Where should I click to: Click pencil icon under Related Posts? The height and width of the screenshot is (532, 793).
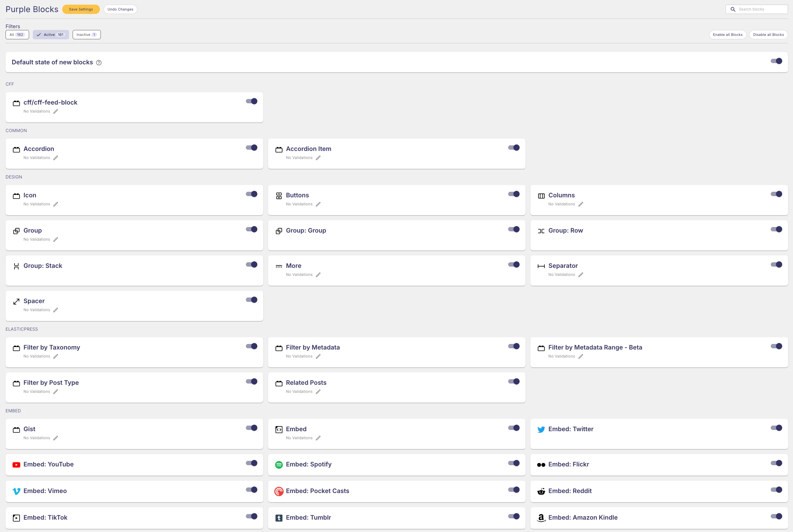click(318, 392)
